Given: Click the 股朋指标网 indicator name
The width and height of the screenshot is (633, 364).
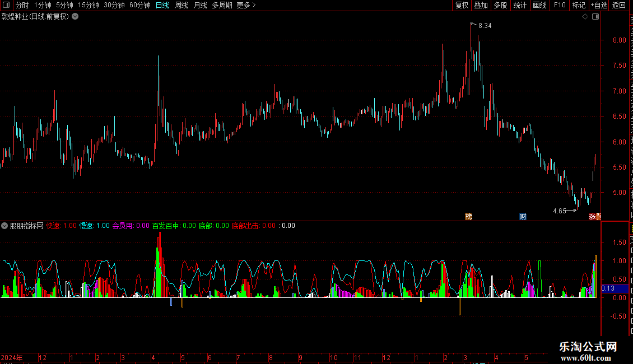Looking at the screenshot, I should pyautogui.click(x=27, y=226).
